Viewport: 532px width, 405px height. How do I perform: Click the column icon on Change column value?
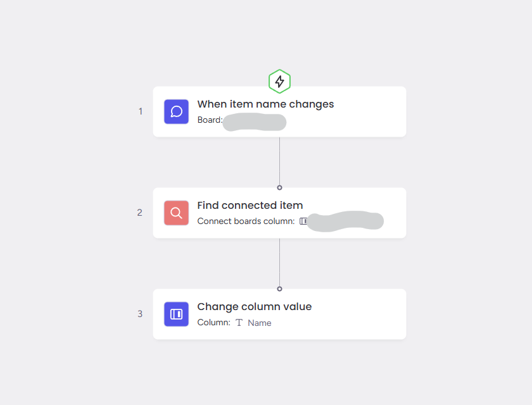[x=177, y=314]
